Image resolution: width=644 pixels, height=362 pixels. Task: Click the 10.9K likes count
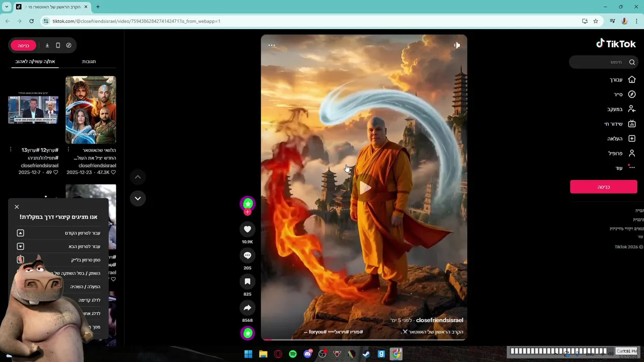click(x=247, y=242)
